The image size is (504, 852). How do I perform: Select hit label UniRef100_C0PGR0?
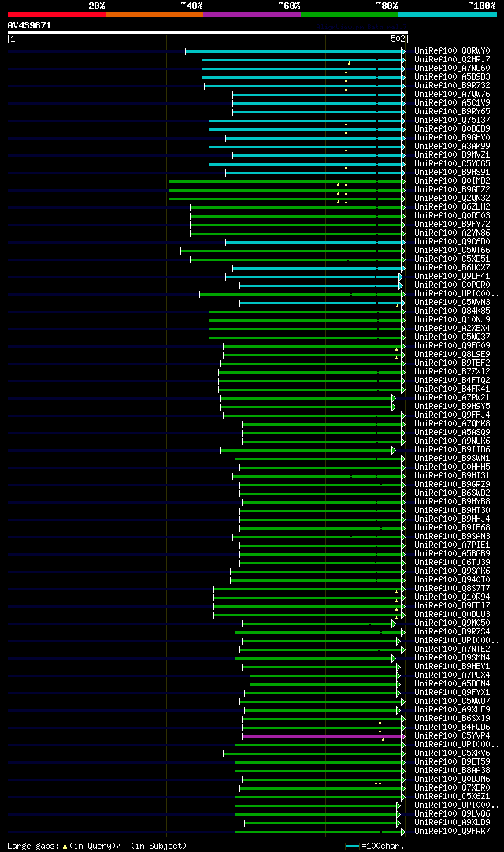(452, 285)
